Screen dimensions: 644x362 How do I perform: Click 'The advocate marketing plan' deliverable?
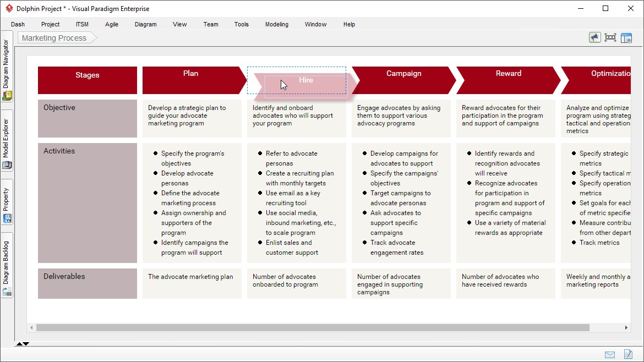192,283
